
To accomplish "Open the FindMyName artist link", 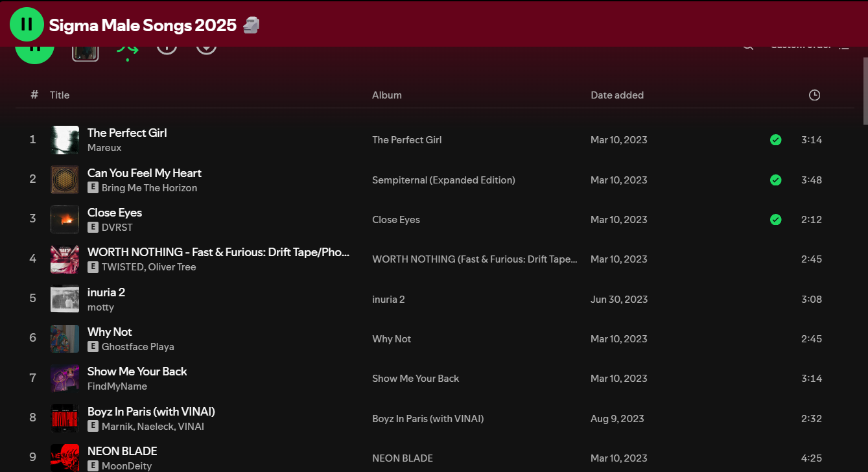I will click(x=117, y=386).
